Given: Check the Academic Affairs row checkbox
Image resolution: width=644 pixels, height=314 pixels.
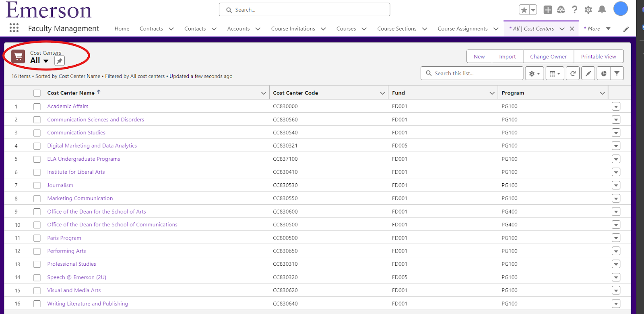Looking at the screenshot, I should (37, 107).
